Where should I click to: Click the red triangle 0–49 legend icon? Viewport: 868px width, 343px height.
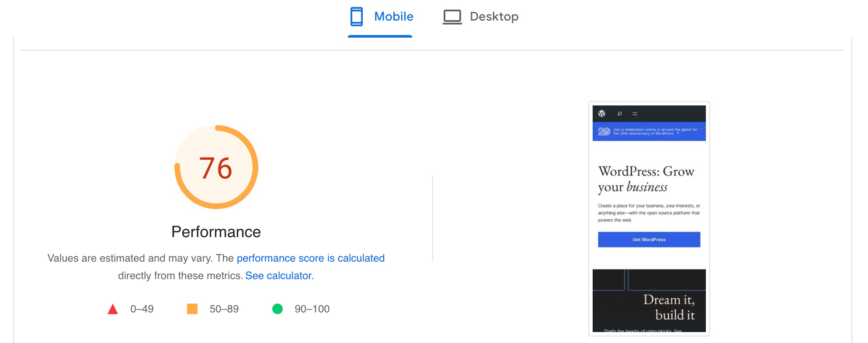click(113, 309)
